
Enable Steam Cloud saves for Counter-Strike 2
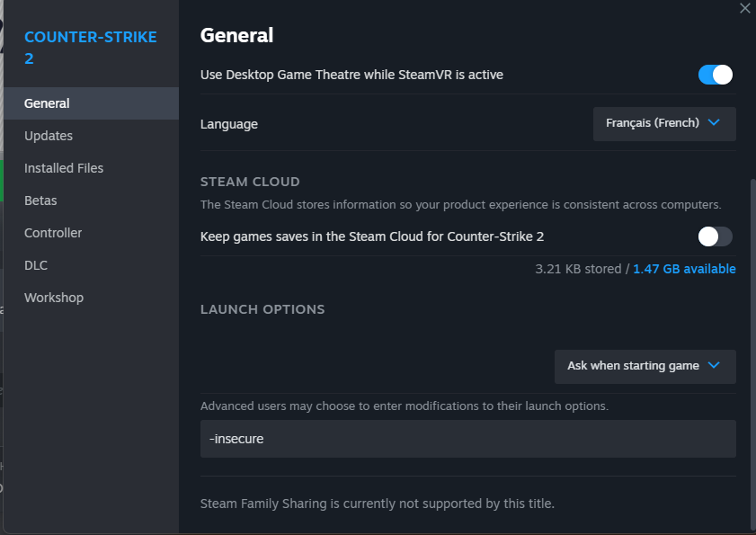pyautogui.click(x=716, y=236)
